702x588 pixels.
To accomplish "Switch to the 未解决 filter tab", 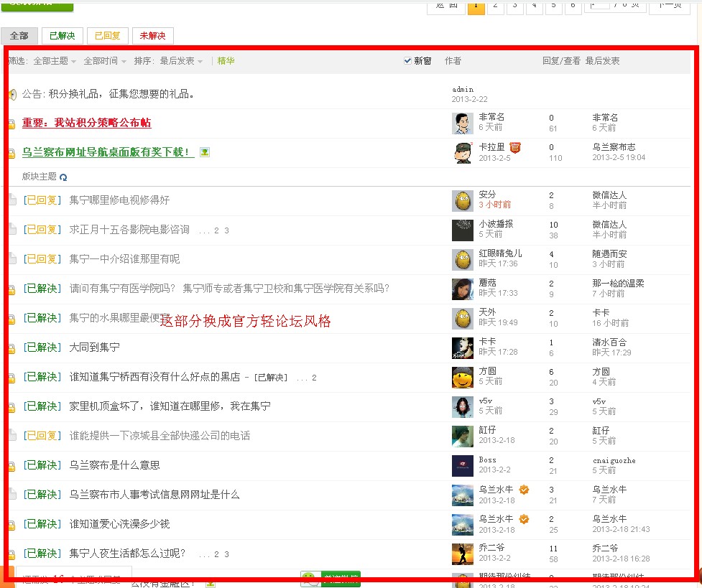I will point(153,35).
